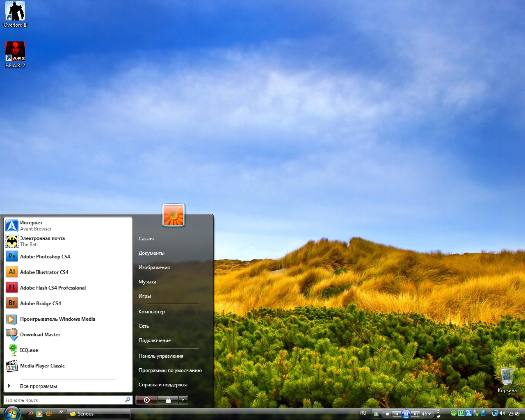Click the orange paw quick launch icon

[49, 414]
